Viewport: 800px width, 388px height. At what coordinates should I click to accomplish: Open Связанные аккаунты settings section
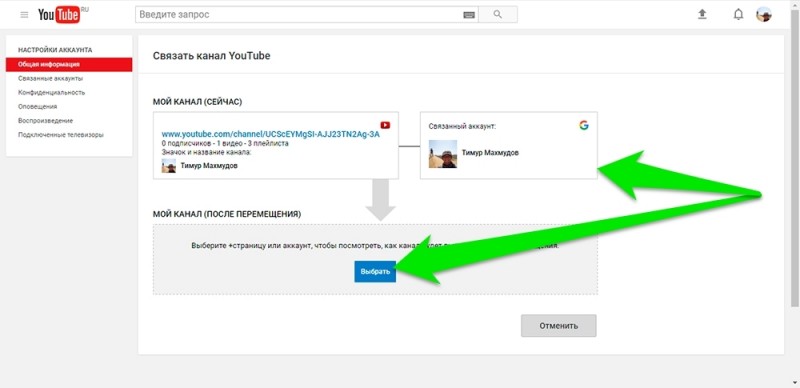(51, 79)
